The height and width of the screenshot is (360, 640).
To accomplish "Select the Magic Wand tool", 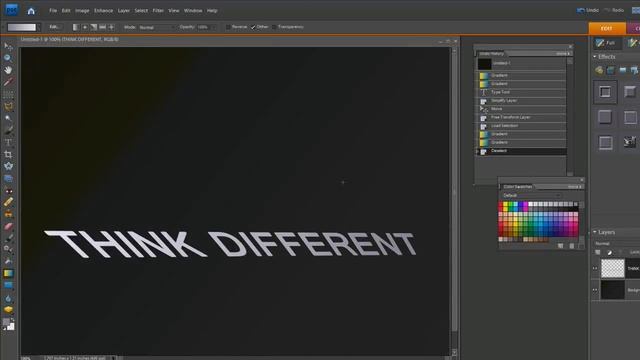I will [8, 118].
